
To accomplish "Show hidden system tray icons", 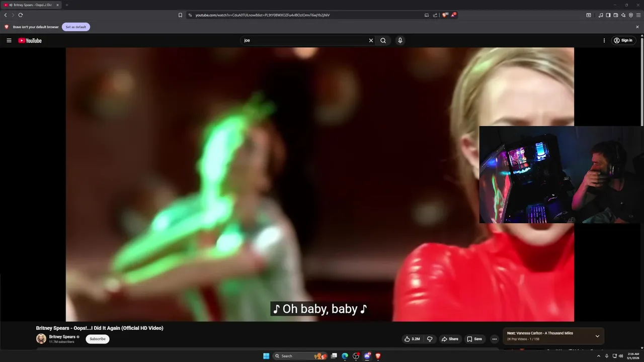I will coord(598,356).
